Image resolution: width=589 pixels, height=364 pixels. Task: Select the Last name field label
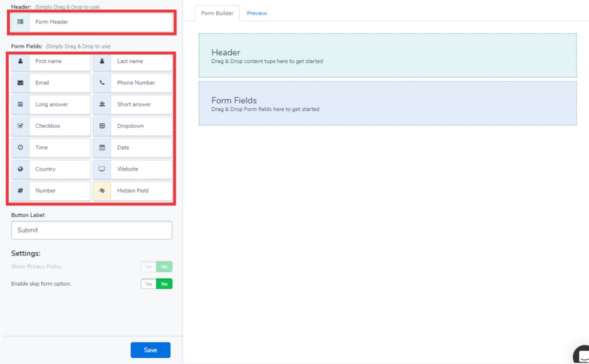[130, 61]
